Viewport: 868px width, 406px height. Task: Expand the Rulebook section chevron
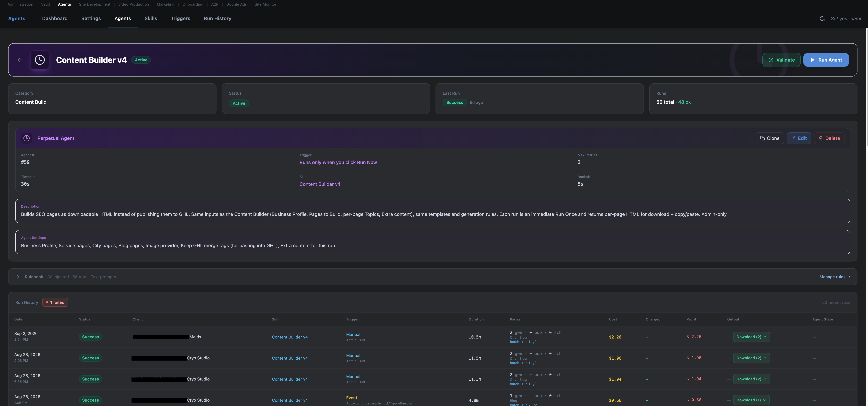pos(18,277)
